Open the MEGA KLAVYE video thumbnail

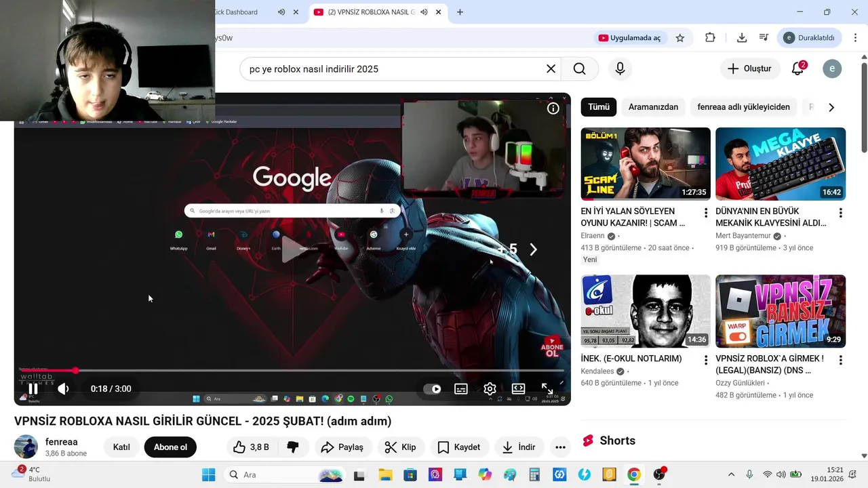(781, 163)
